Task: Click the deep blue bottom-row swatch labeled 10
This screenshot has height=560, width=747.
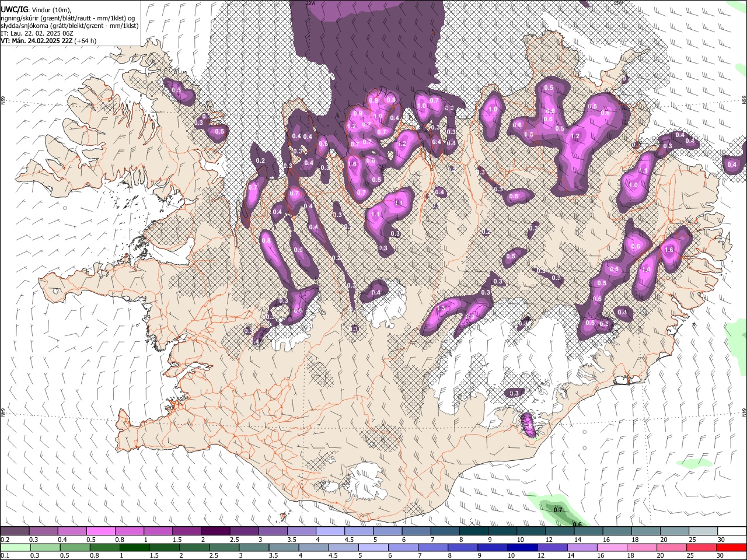Action: coord(522,547)
